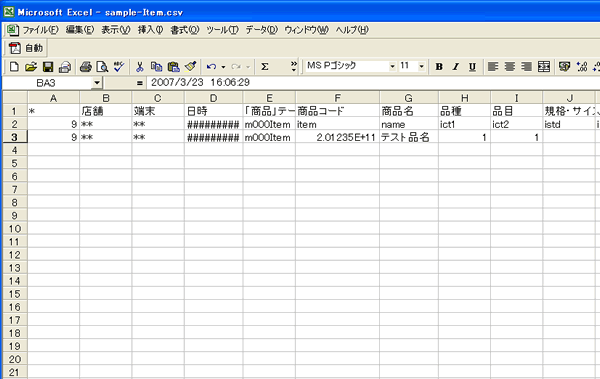Open the ウィンドウ(W) menu
The image size is (600, 379).
(x=306, y=30)
